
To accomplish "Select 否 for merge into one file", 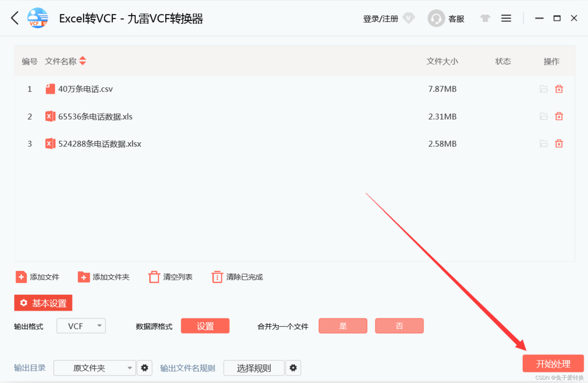I will (399, 326).
